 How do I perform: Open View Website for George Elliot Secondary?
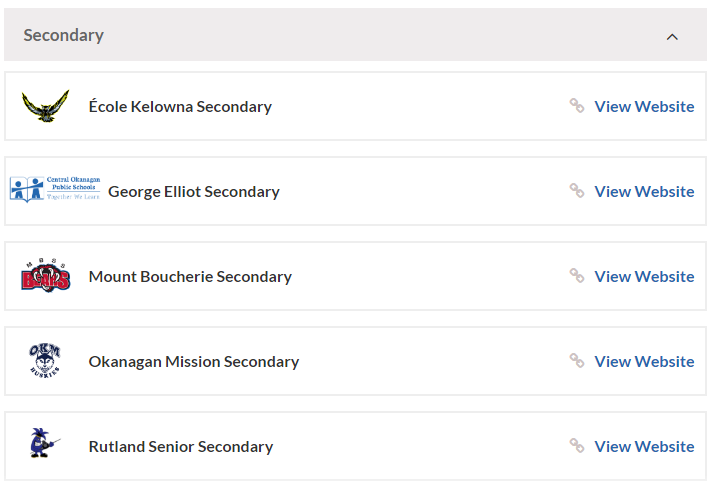(644, 191)
